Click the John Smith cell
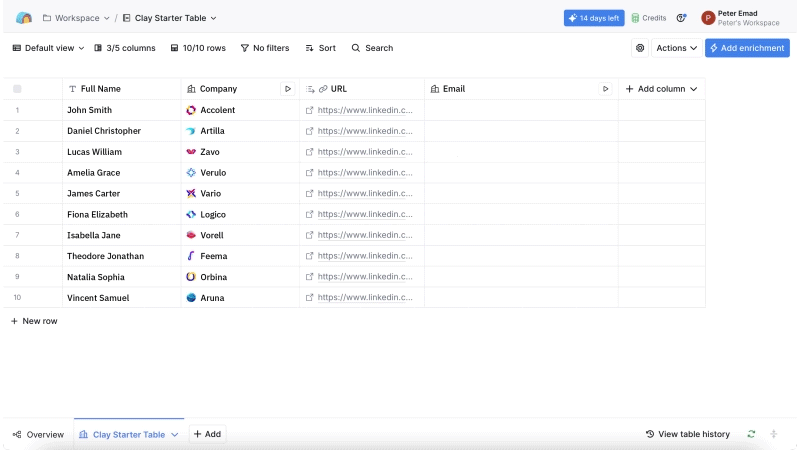800x450 pixels. tap(121, 110)
